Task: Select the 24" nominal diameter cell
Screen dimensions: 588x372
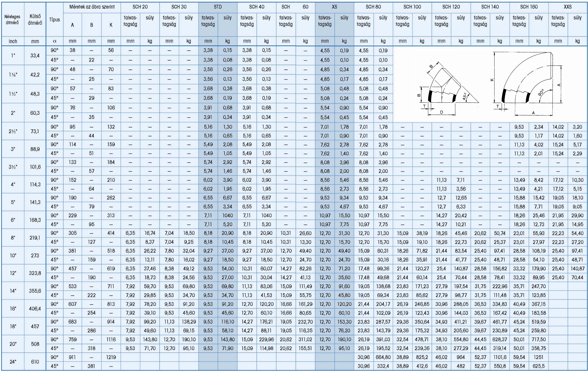Action: coord(13,362)
